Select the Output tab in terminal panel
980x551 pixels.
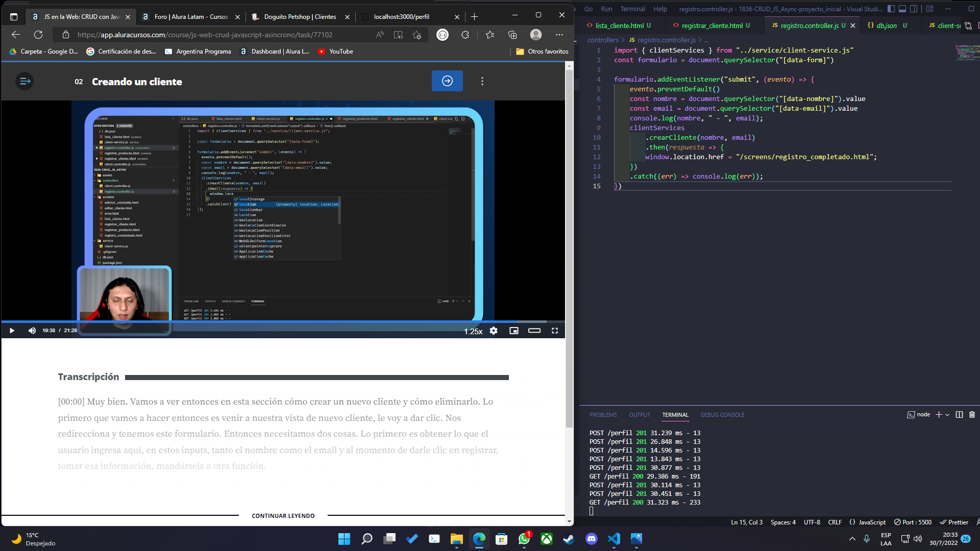tap(640, 414)
